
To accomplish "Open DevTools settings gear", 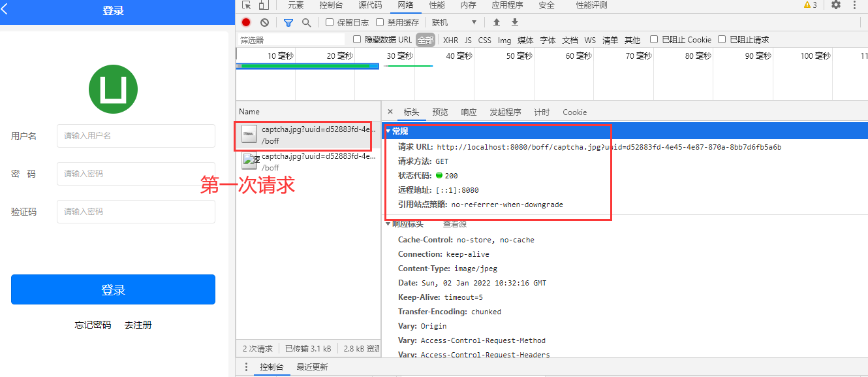I will [x=836, y=5].
